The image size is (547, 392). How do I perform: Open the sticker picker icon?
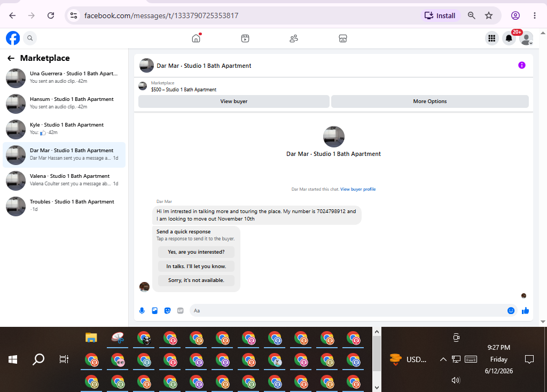pos(168,310)
